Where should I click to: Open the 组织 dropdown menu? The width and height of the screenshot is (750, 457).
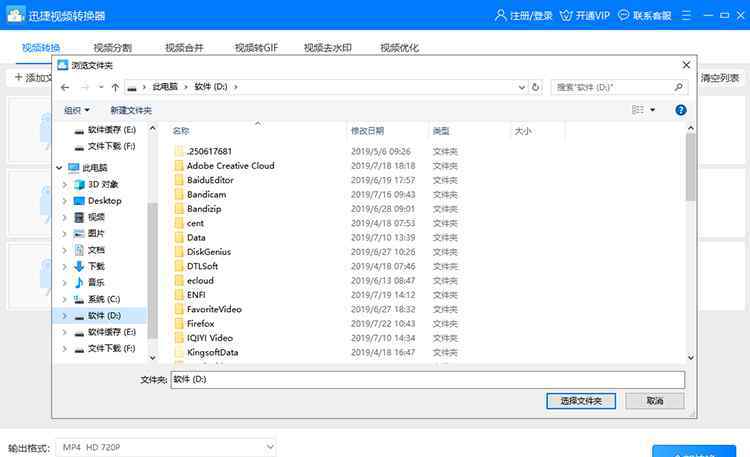[77, 111]
